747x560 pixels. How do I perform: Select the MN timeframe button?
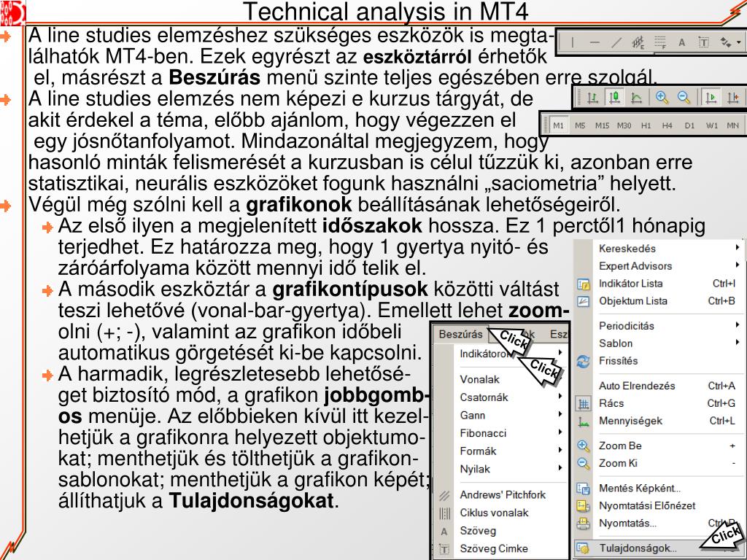(x=732, y=125)
